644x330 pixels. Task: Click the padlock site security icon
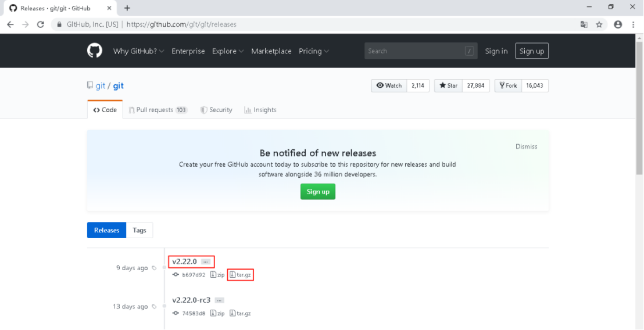(59, 24)
